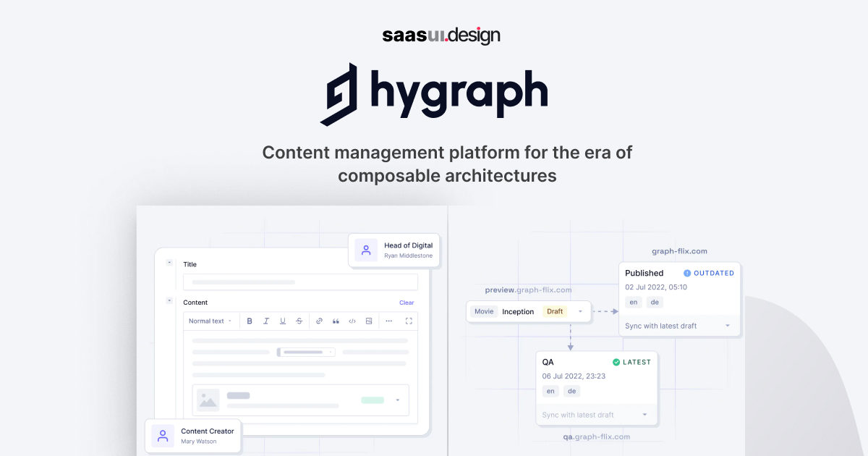This screenshot has height=456, width=868.
Task: Toggle the 'en' locale on the Published card
Action: (x=633, y=302)
